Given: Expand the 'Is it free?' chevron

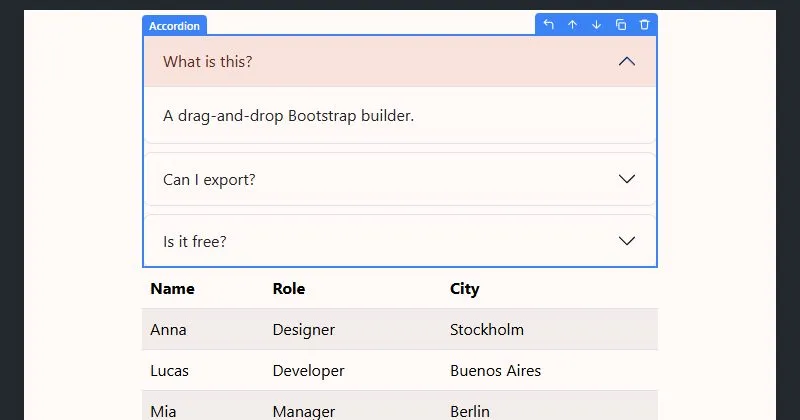Looking at the screenshot, I should point(627,241).
